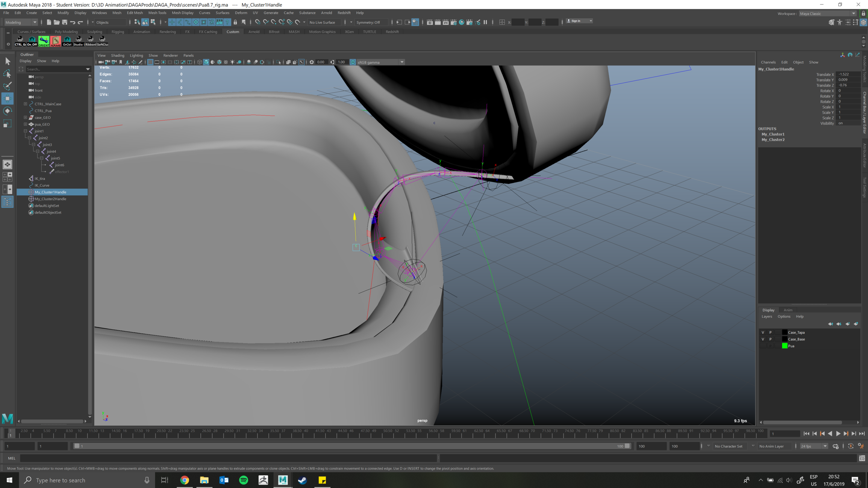The height and width of the screenshot is (488, 868).
Task: Click the Translate X value field
Action: [x=848, y=74]
